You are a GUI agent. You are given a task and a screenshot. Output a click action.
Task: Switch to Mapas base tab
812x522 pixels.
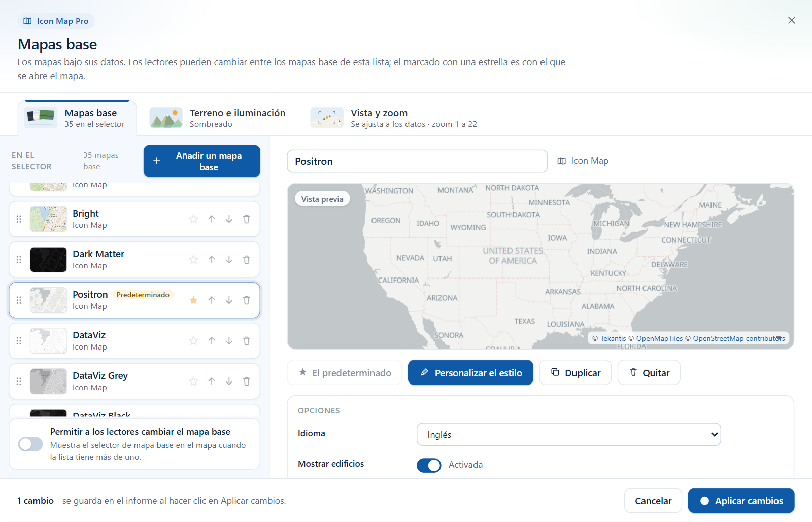click(x=77, y=118)
